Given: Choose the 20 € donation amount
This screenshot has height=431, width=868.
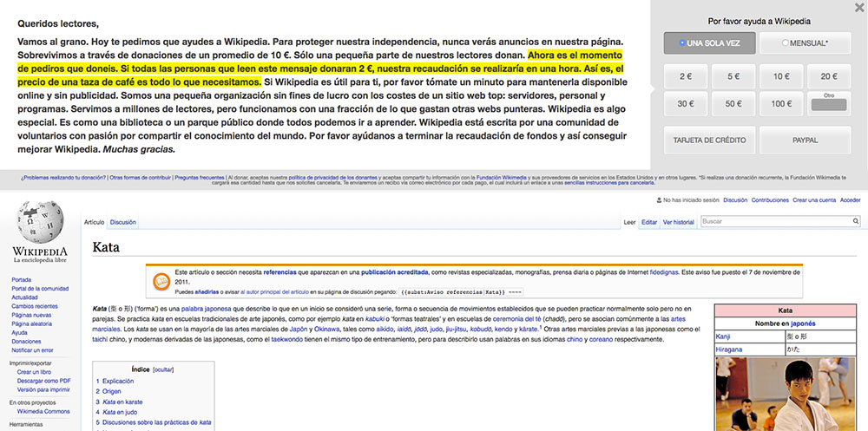Looking at the screenshot, I should (829, 77).
